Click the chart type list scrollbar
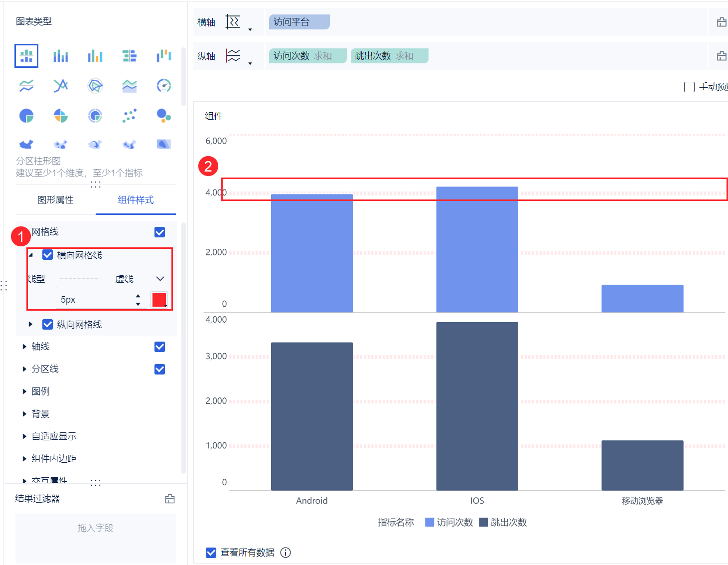Screen dimensions: 728x565 (x=183, y=76)
